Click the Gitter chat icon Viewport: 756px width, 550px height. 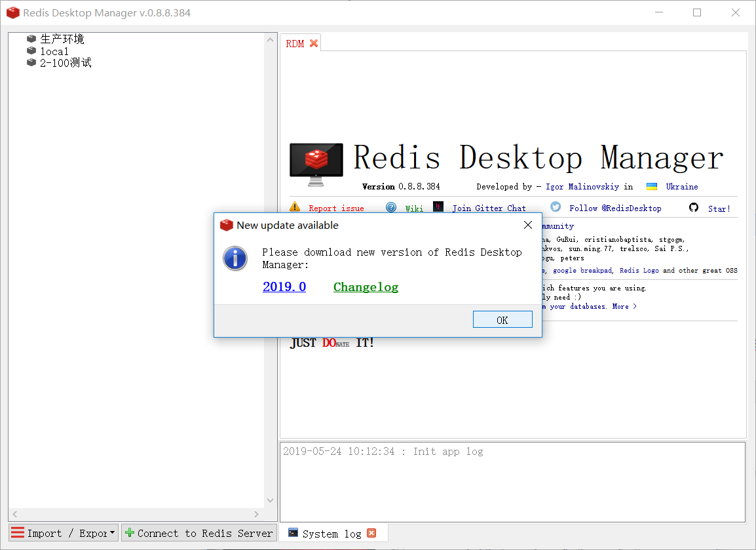[438, 206]
